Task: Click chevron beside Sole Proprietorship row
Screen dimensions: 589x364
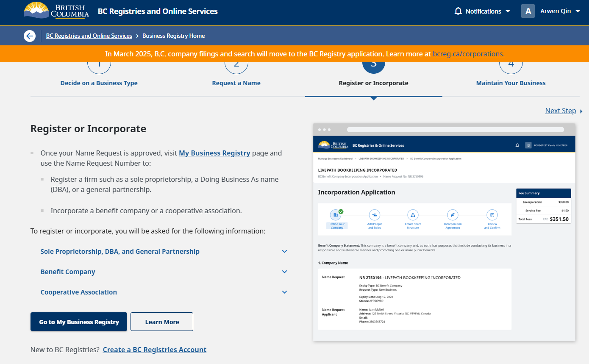Action: pos(285,251)
